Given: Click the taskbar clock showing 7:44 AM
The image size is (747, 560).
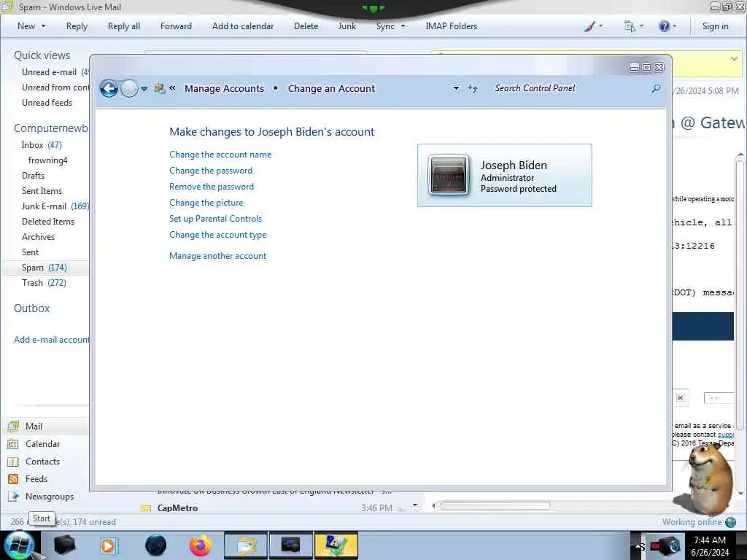Looking at the screenshot, I should coord(710,545).
